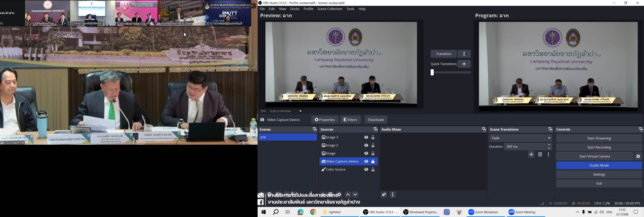
Task: Click the Facebook icon in the overlay banner
Action: pos(261,202)
